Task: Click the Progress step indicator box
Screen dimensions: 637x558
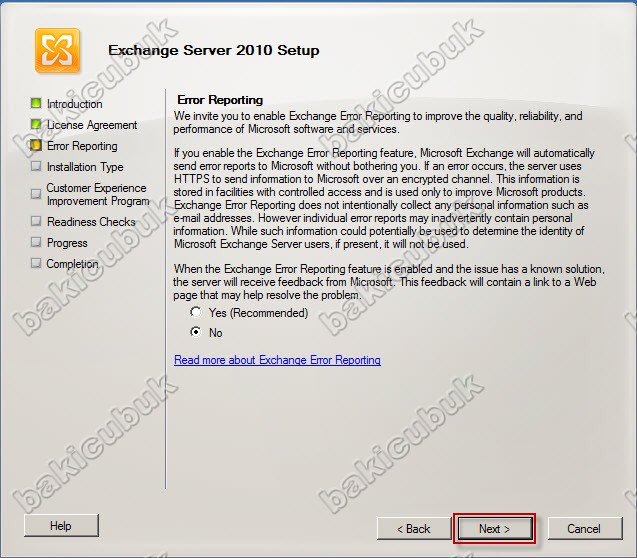Action: click(36, 242)
